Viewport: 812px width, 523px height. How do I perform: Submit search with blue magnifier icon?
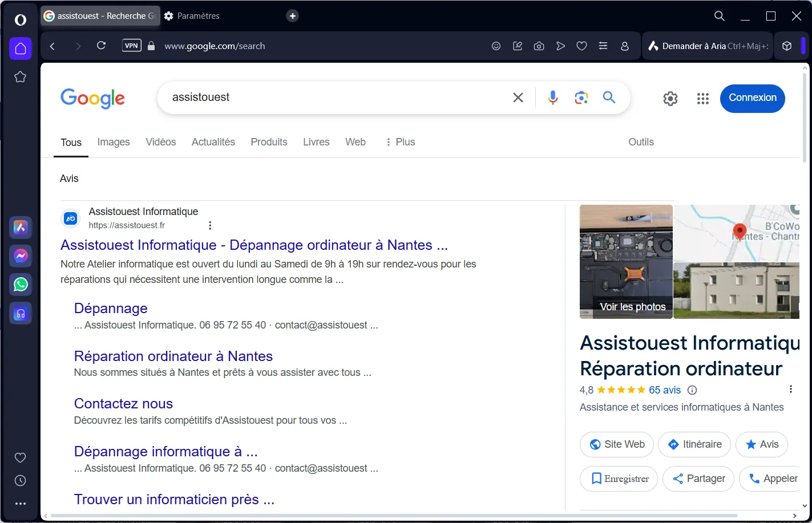609,98
